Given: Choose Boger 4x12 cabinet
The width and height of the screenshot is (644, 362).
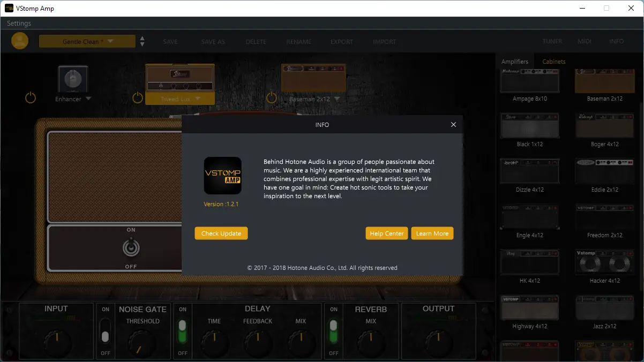Looking at the screenshot, I should pyautogui.click(x=605, y=126).
